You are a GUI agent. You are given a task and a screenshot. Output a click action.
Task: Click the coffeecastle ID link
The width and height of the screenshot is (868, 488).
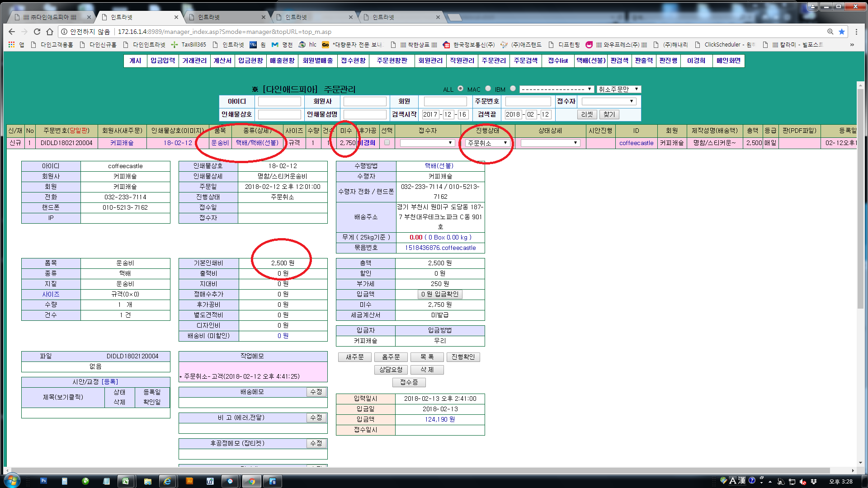point(636,143)
